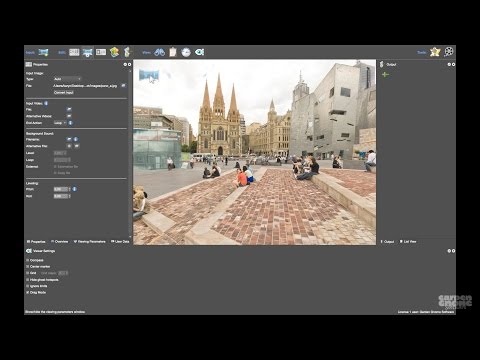Click the film reel icon in Tools
The width and height of the screenshot is (480, 360).
tap(449, 52)
